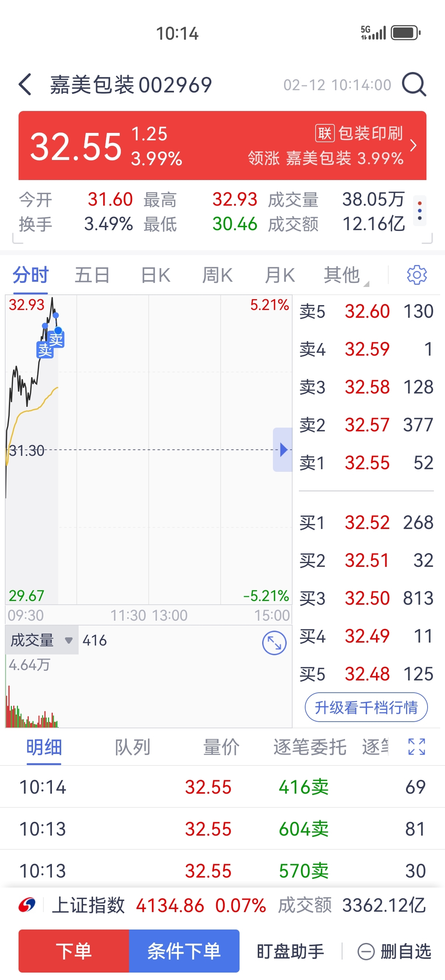
Task: Switch to the 日K tab
Action: [155, 275]
